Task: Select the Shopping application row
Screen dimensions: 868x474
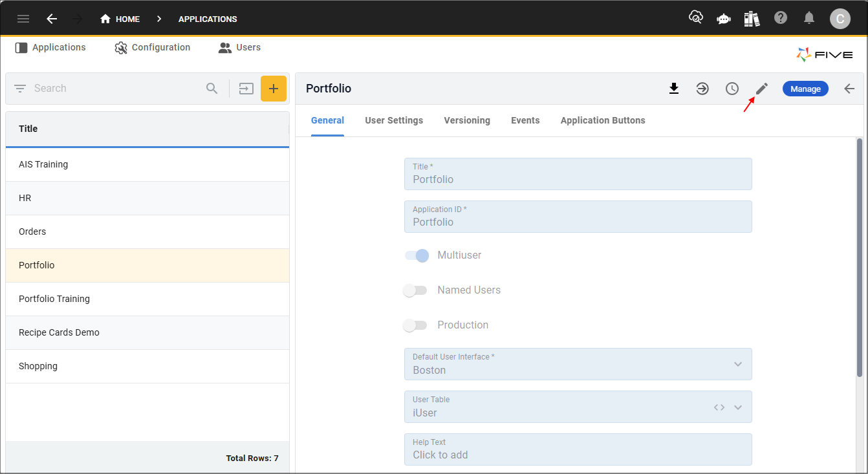Action: [147, 366]
